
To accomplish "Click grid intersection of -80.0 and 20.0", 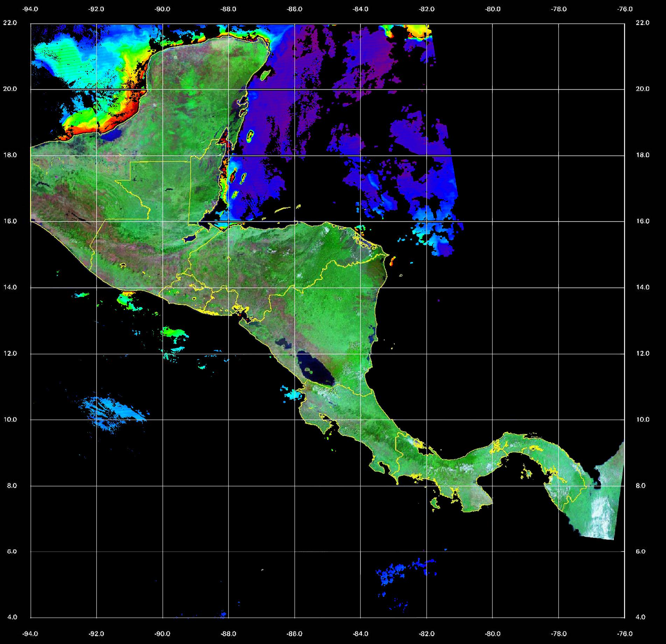I will pyautogui.click(x=493, y=89).
